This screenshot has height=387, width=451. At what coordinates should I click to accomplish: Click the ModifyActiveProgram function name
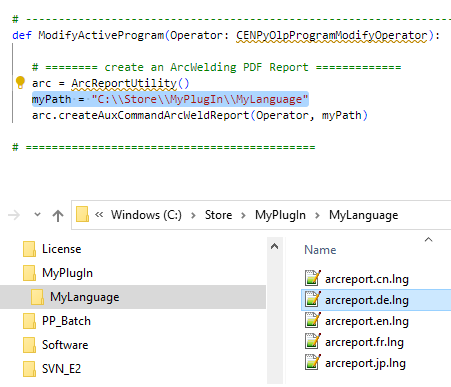pyautogui.click(x=101, y=35)
